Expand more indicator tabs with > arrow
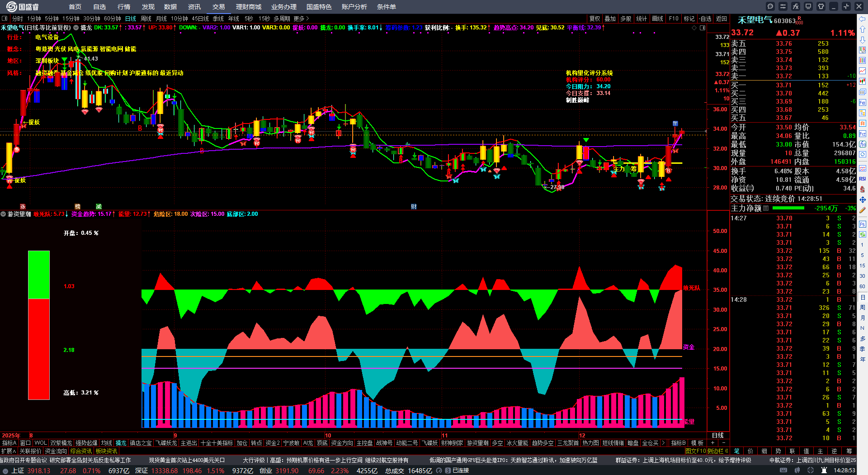This screenshot has height=475, width=868. 663,443
